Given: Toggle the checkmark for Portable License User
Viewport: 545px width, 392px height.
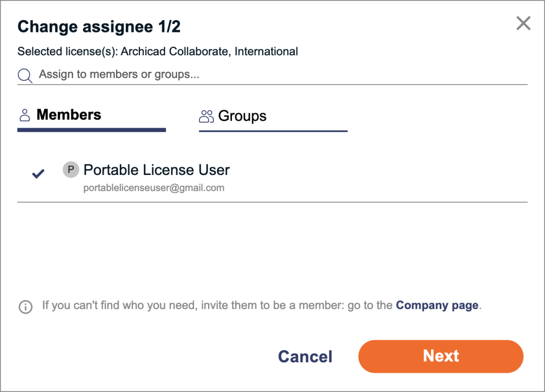Looking at the screenshot, I should pos(38,173).
